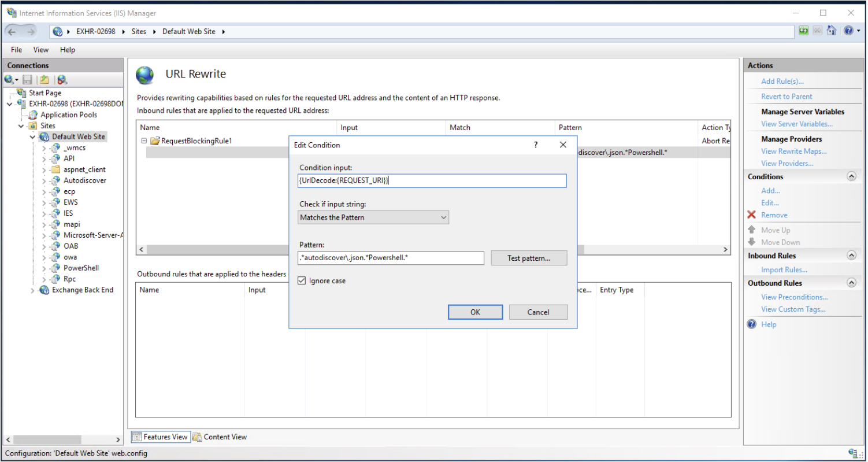Open the Add Rule(s) link
This screenshot has width=868, height=462.
[782, 81]
